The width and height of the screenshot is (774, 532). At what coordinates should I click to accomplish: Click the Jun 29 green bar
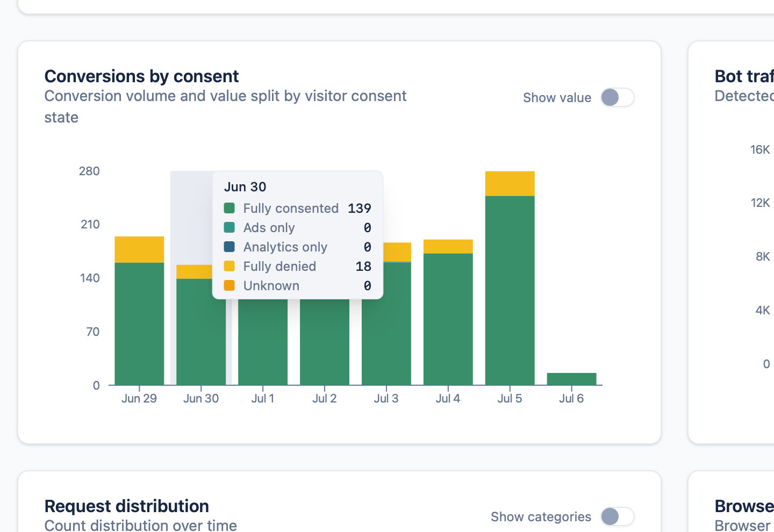coord(139,323)
